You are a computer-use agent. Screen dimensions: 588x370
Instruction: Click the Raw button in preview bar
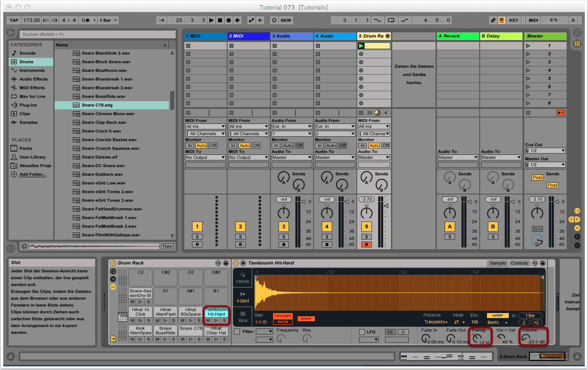[x=167, y=246]
